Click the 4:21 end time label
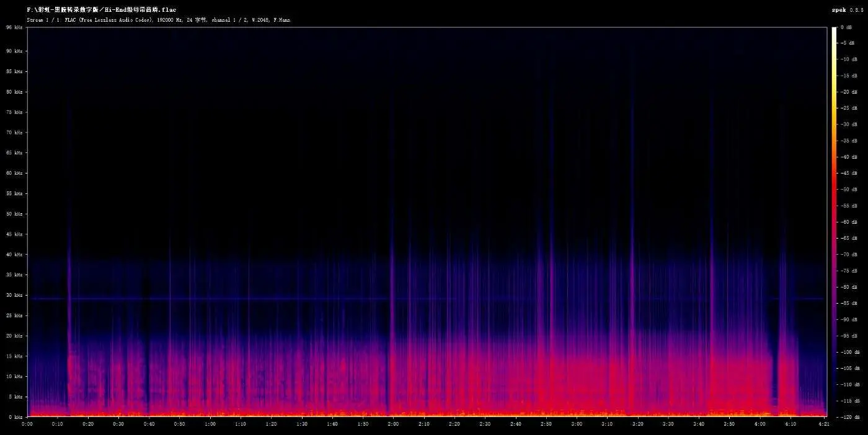 (x=823, y=424)
